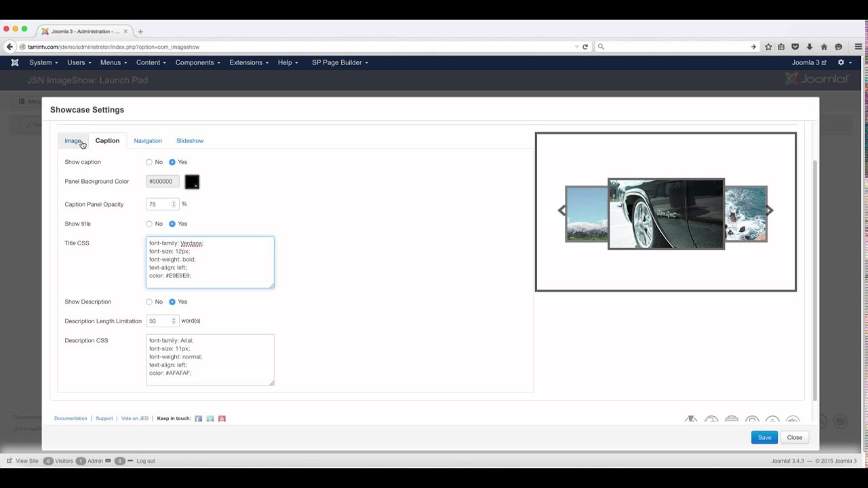Image resolution: width=868 pixels, height=488 pixels.
Task: Click inside the Description CSS text area
Action: pyautogui.click(x=210, y=360)
